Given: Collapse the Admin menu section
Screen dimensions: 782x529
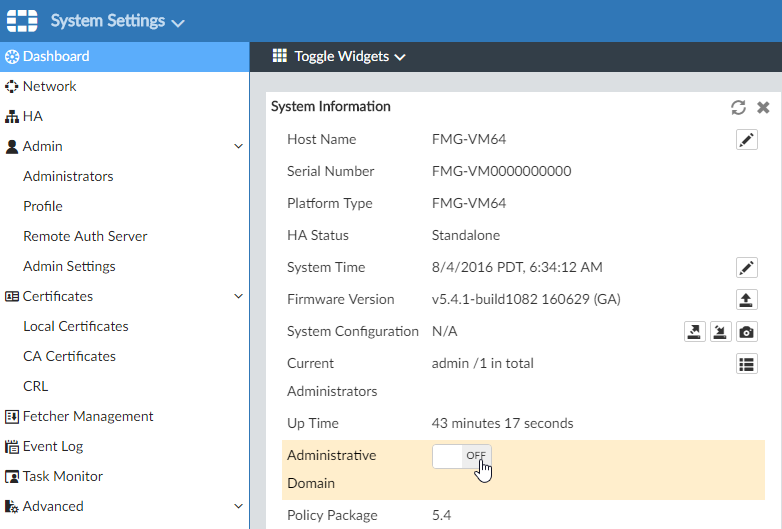Looking at the screenshot, I should click(238, 147).
